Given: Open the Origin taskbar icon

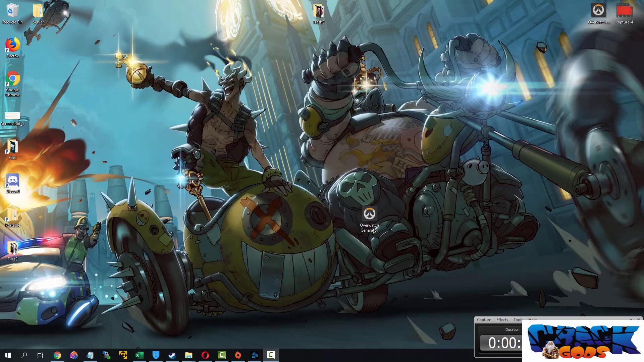Looking at the screenshot, I should pyautogui.click(x=238, y=355).
